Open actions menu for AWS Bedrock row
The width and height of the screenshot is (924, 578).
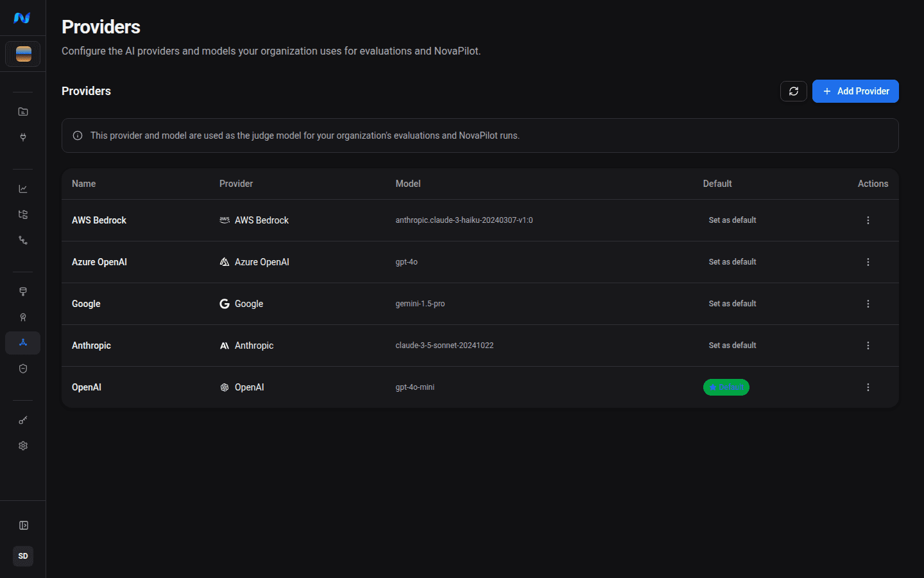[868, 220]
